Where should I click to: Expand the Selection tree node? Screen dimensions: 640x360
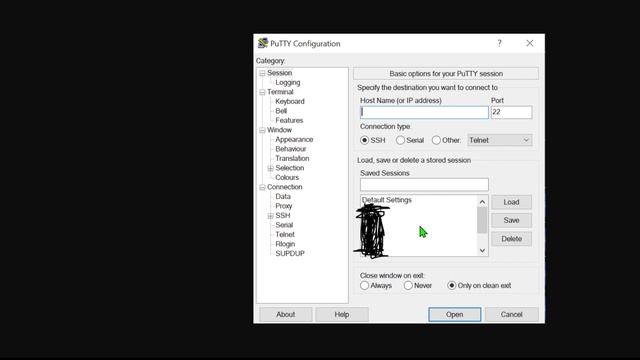[270, 168]
